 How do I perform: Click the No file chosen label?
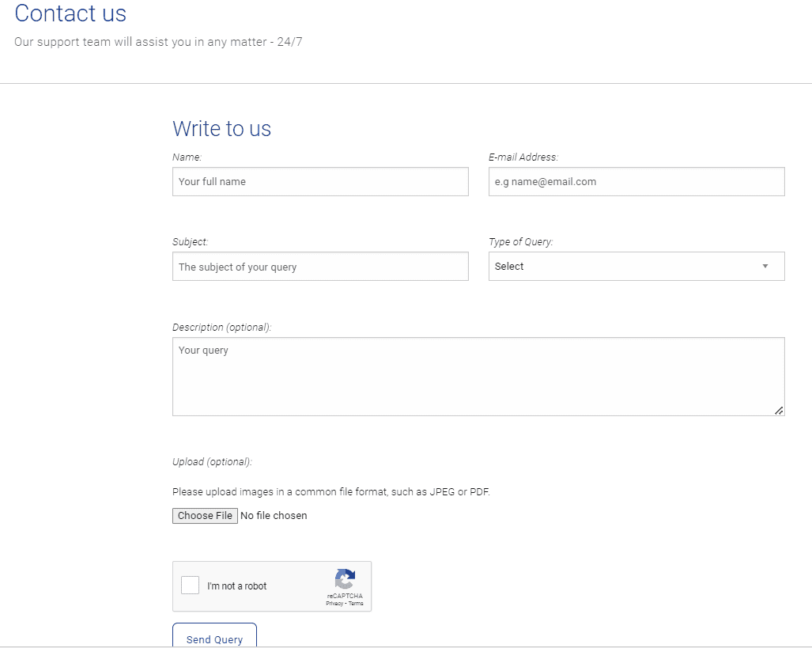pyautogui.click(x=274, y=515)
